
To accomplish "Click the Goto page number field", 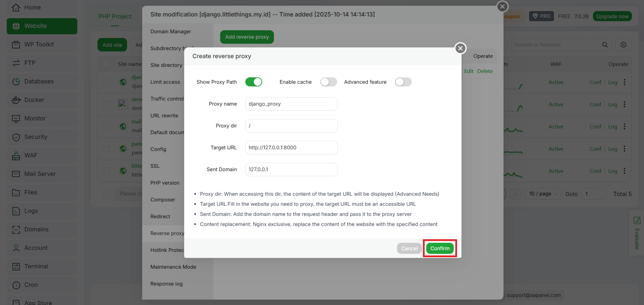I will click(594, 194).
